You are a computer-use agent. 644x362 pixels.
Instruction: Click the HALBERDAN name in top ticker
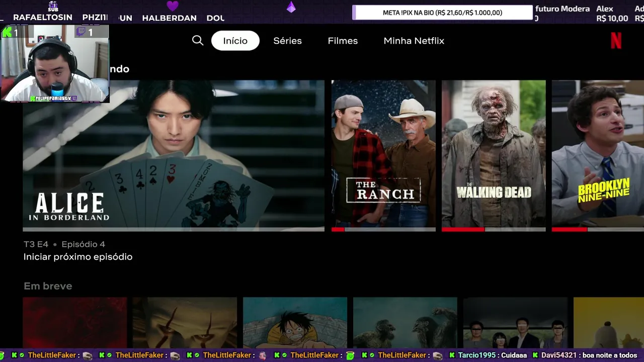tap(170, 18)
